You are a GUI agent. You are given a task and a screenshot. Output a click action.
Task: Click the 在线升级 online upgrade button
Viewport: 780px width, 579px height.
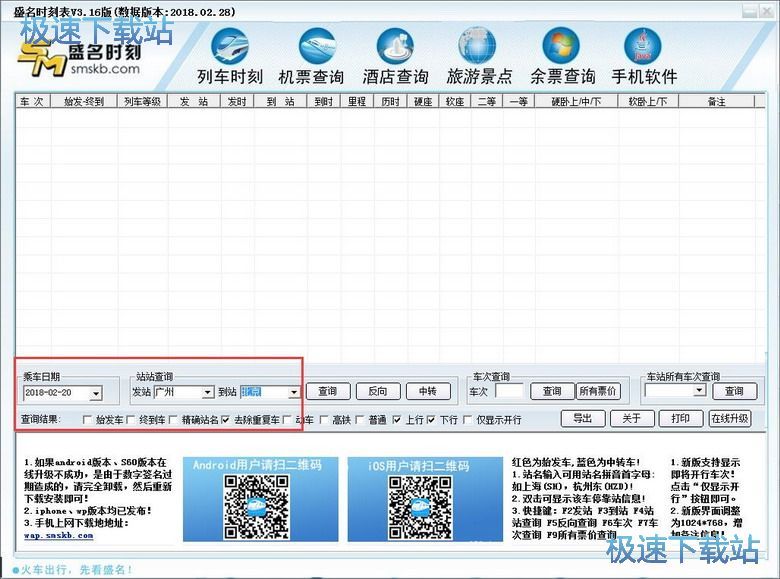click(729, 418)
